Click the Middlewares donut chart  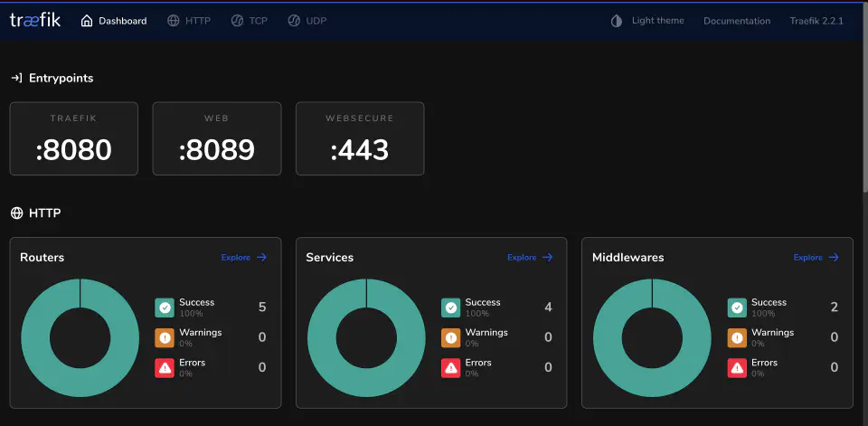(652, 338)
